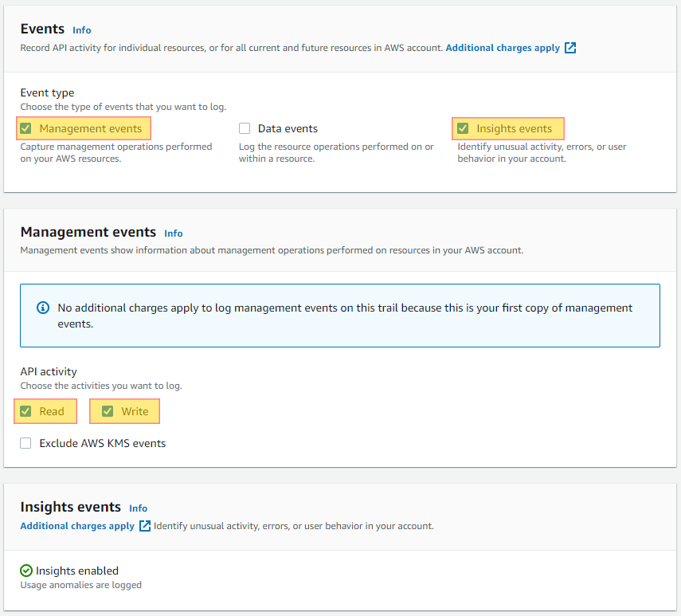
Task: Click the info circle icon in blue notice
Action: 42,308
